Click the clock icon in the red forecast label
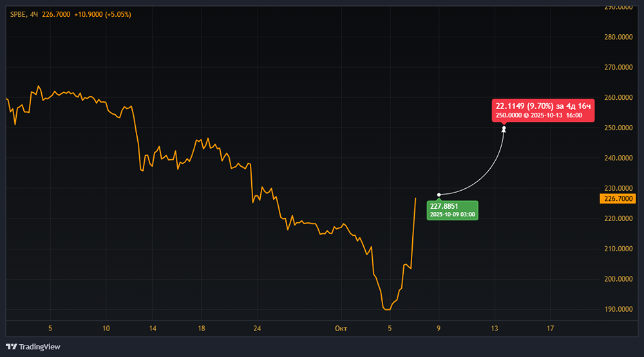The image size is (644, 357). click(526, 115)
